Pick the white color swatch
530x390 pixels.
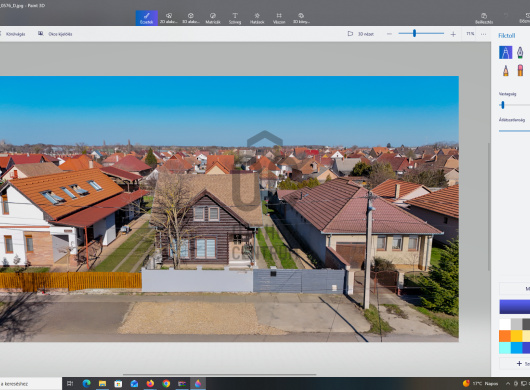[505, 324]
